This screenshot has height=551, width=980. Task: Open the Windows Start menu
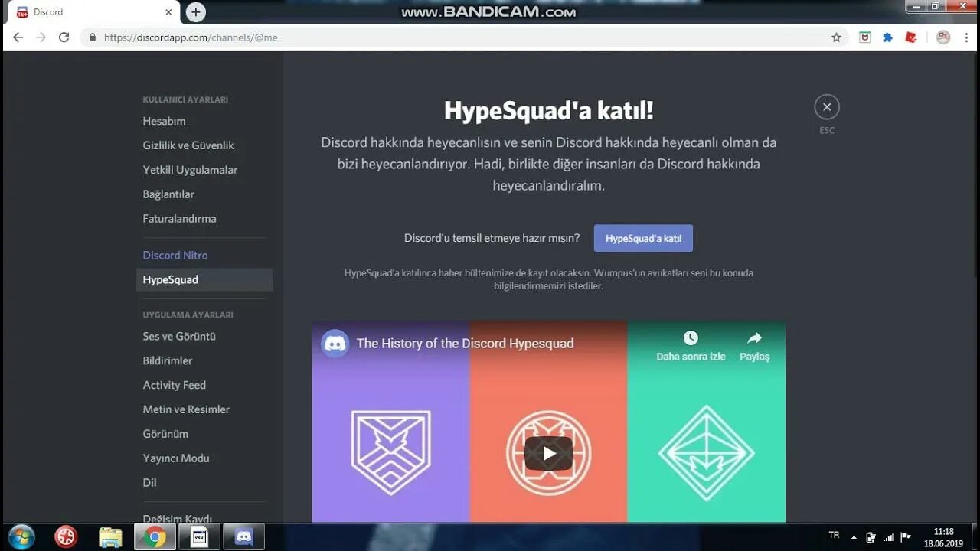21,536
